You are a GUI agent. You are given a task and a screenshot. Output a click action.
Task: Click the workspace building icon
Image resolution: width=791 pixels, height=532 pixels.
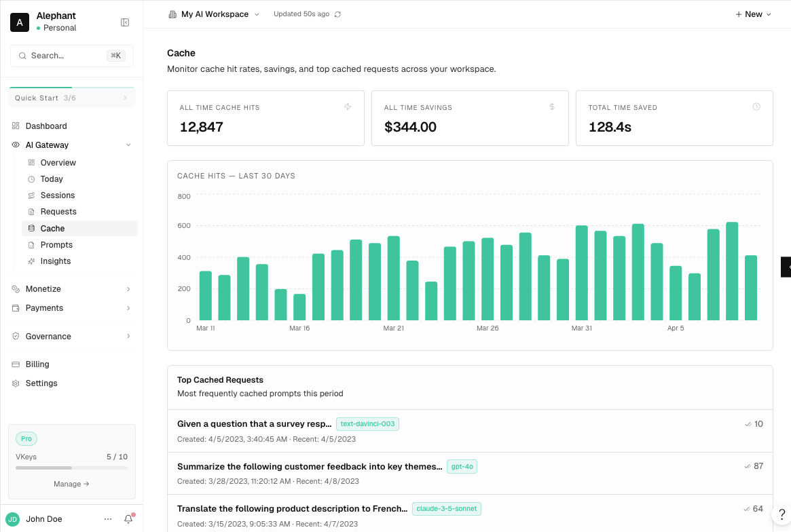(x=172, y=14)
